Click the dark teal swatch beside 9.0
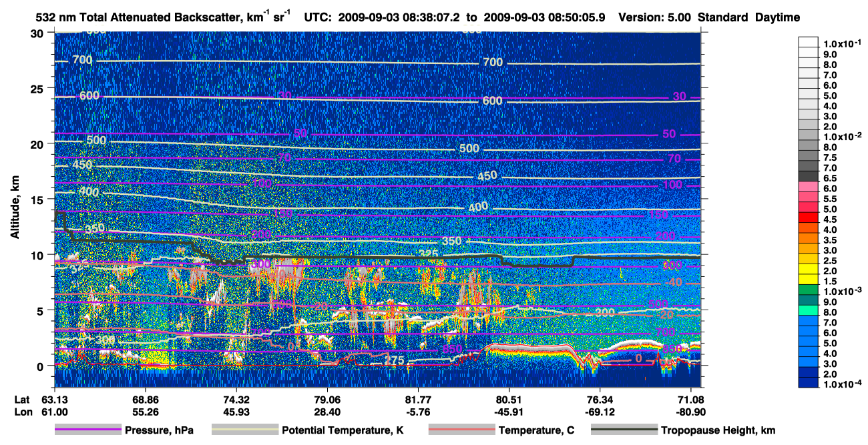The height and width of the screenshot is (445, 868). click(x=808, y=300)
